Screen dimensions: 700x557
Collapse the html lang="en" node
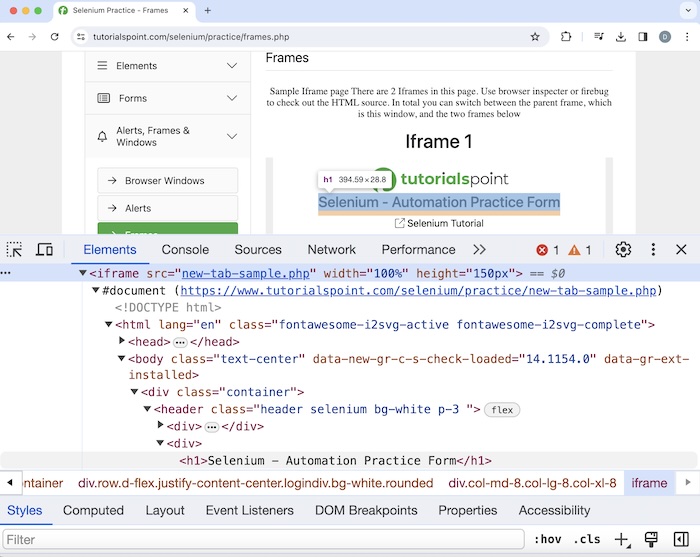pos(108,324)
